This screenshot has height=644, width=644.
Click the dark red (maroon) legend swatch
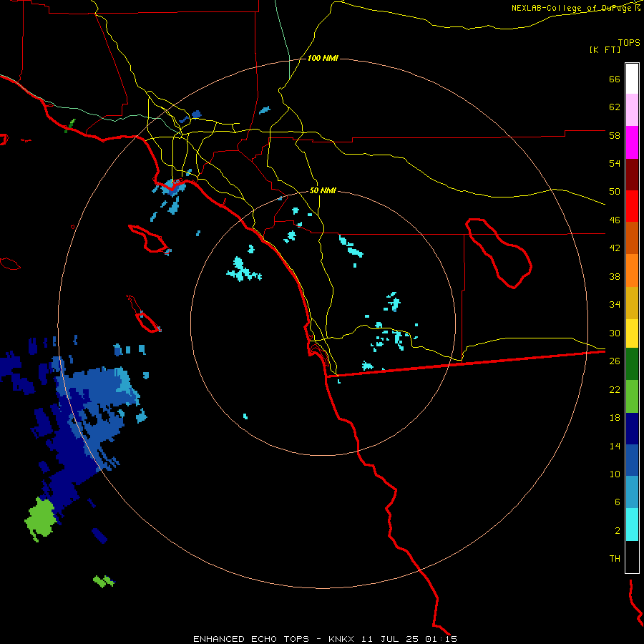[632, 175]
